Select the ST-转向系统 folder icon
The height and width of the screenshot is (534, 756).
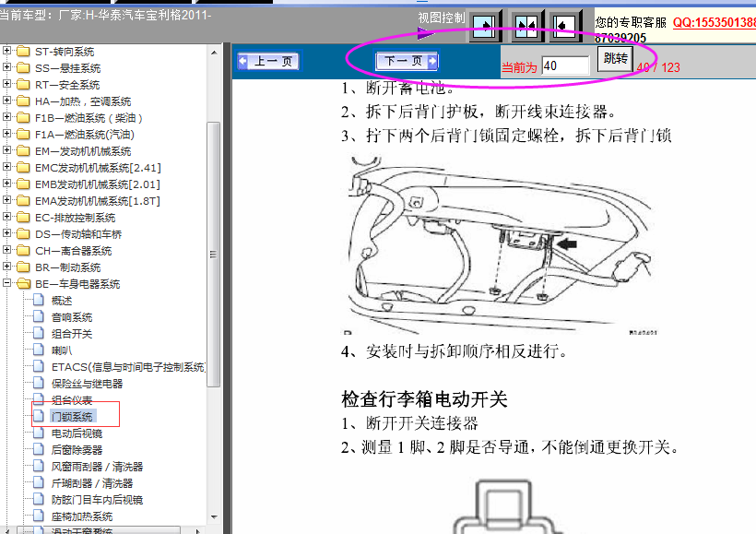click(23, 51)
